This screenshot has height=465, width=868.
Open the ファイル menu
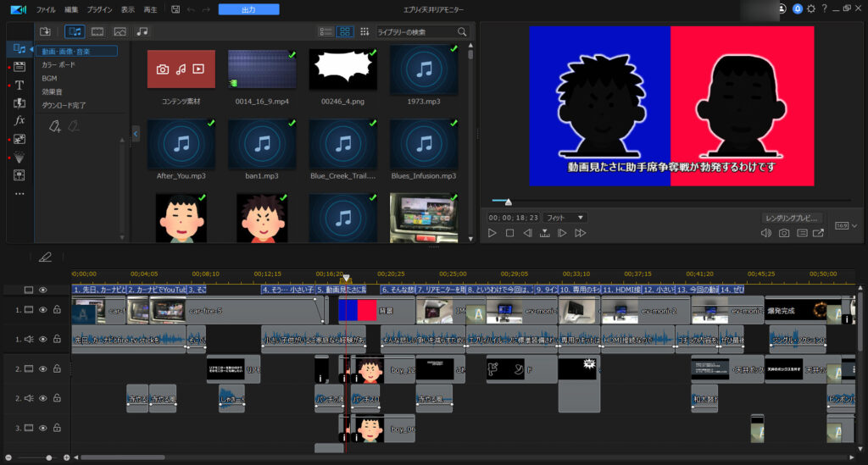tap(45, 9)
